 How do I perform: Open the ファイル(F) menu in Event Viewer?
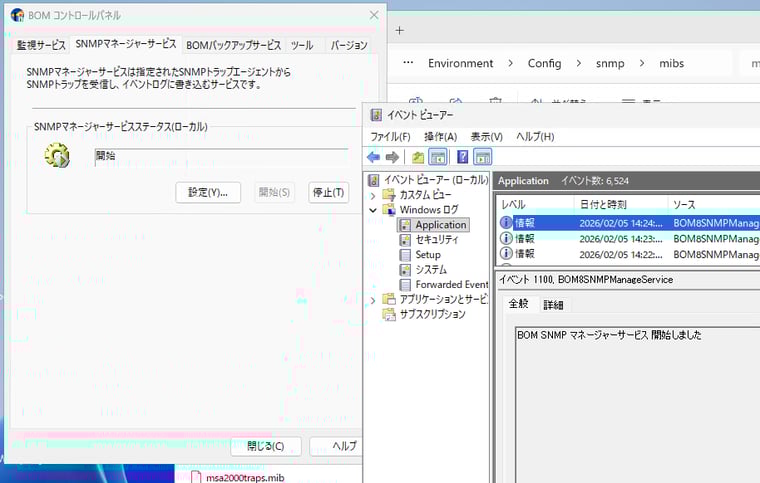[x=391, y=137]
